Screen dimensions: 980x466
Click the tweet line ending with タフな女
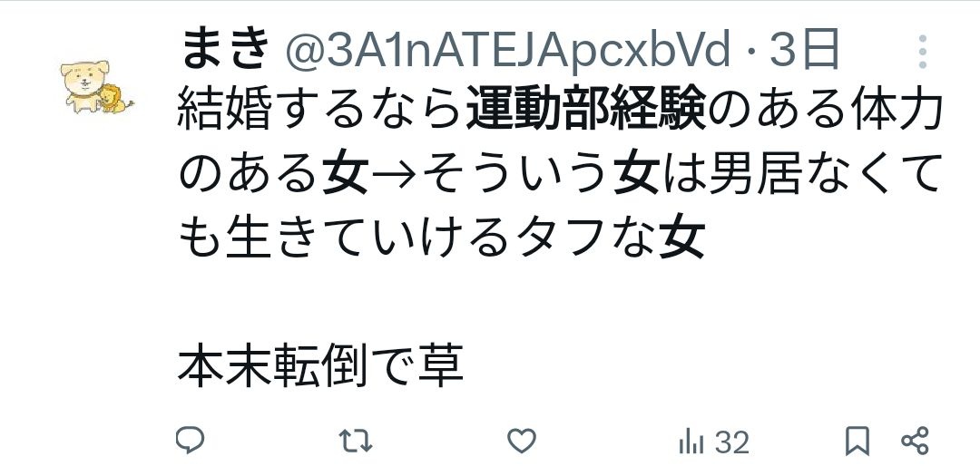click(442, 238)
